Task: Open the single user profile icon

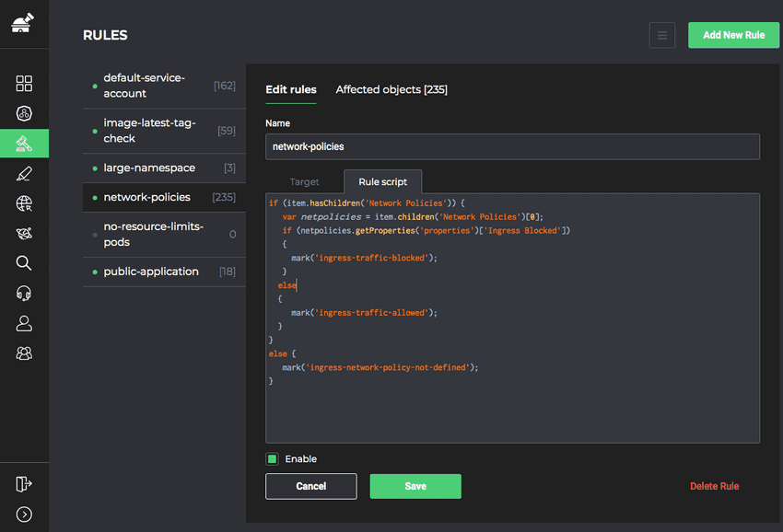Action: coord(24,323)
